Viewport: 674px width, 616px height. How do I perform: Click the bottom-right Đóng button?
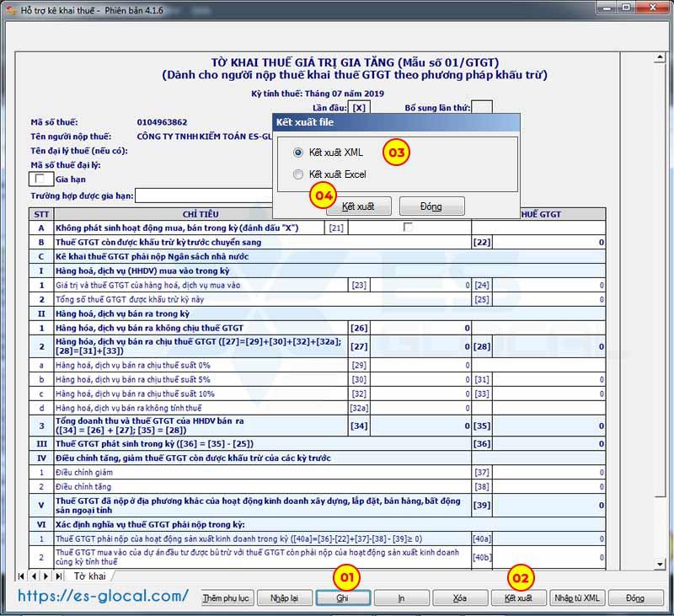point(635,598)
